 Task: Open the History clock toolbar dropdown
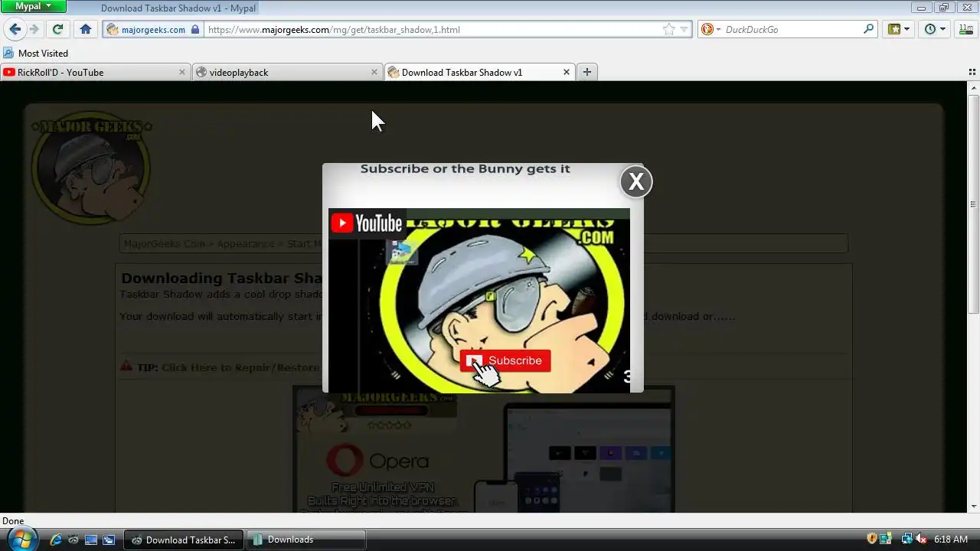coord(935,29)
